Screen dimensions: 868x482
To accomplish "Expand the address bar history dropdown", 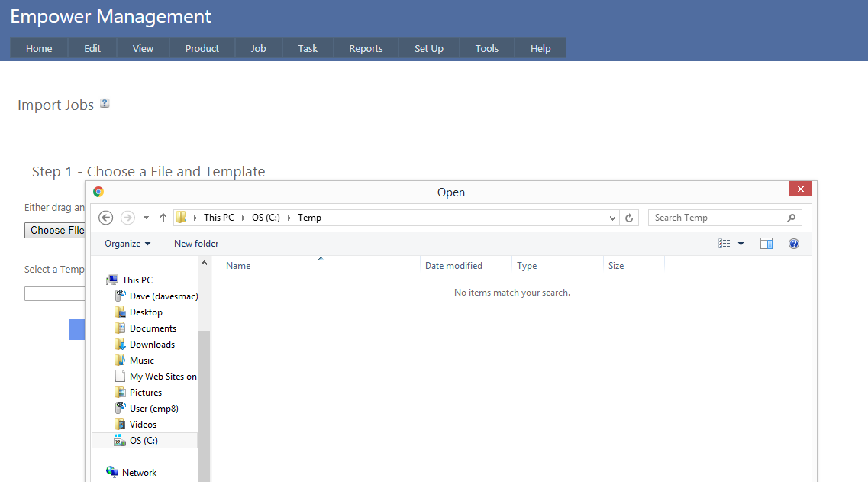I will tap(612, 218).
